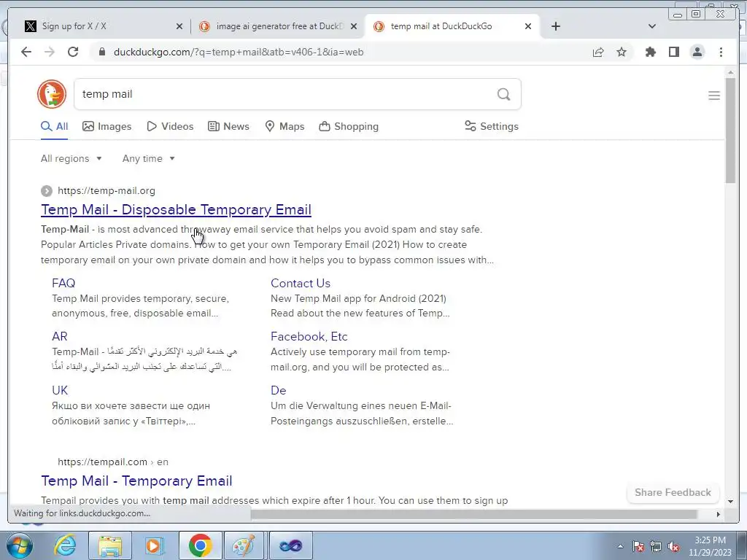747x560 pixels.
Task: Open Windows Explorer from the taskbar
Action: (x=110, y=545)
